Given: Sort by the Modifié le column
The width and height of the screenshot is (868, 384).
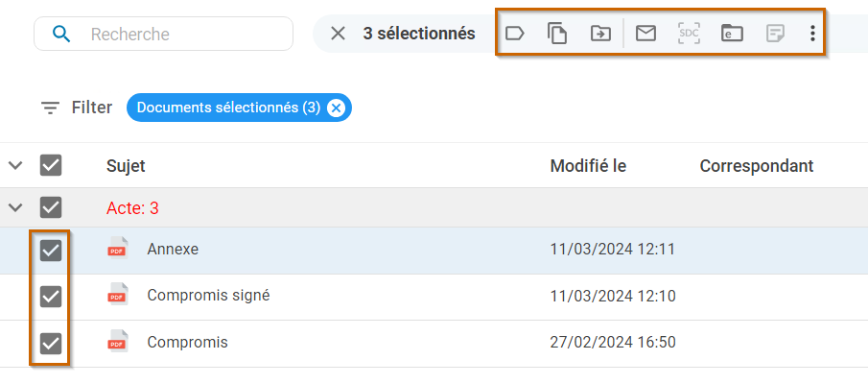Looking at the screenshot, I should click(588, 166).
